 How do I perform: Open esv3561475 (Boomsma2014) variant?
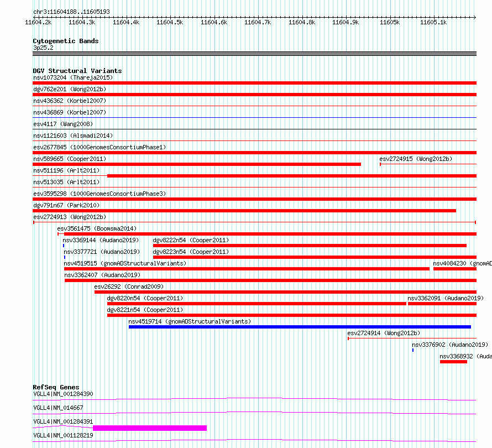(97, 228)
